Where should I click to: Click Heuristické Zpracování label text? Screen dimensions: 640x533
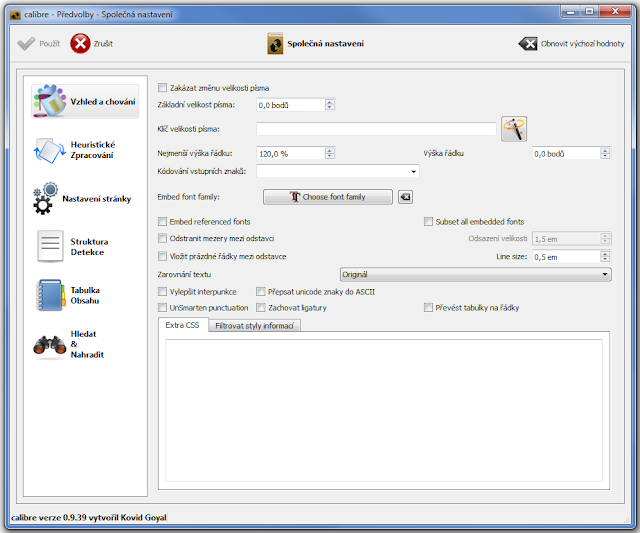click(93, 150)
